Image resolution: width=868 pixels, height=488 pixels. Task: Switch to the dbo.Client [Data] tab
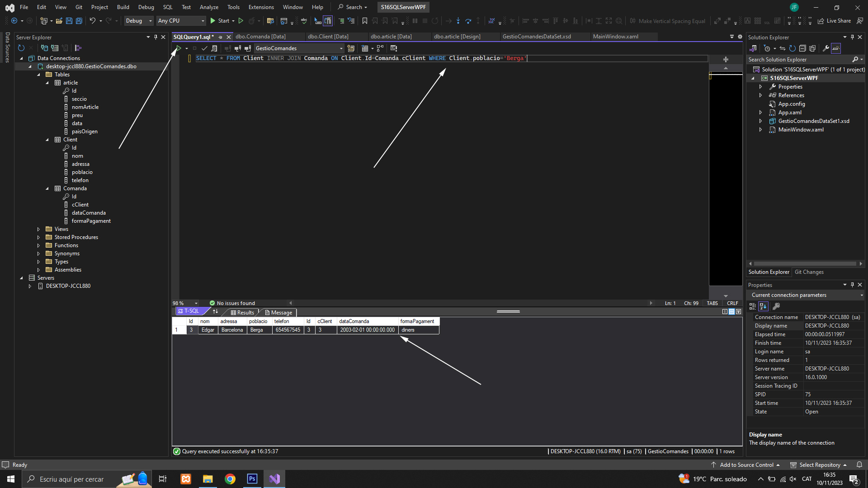click(328, 37)
